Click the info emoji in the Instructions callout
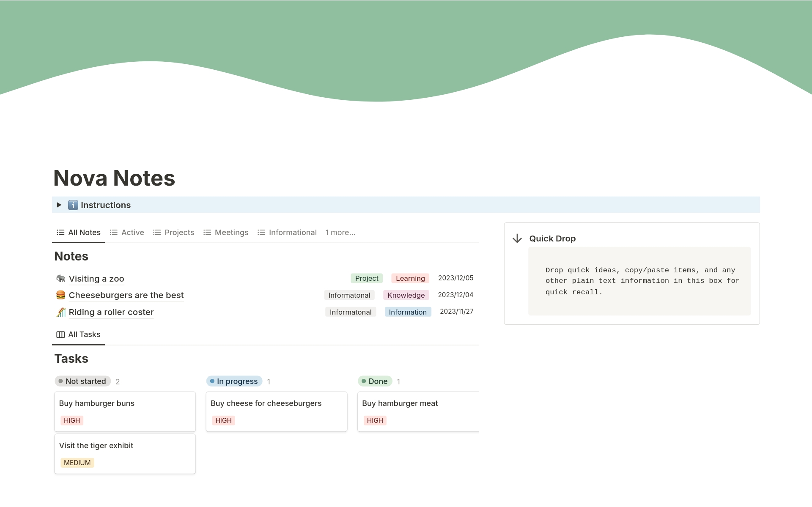 tap(73, 205)
